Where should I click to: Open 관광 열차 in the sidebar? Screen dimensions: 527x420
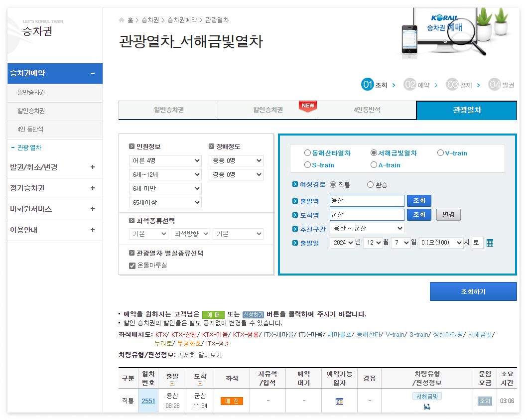click(29, 147)
